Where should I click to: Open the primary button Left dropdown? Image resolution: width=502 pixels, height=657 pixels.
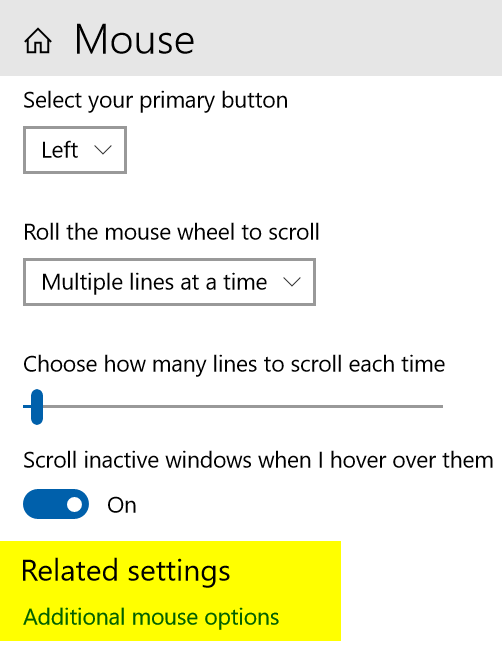[75, 150]
